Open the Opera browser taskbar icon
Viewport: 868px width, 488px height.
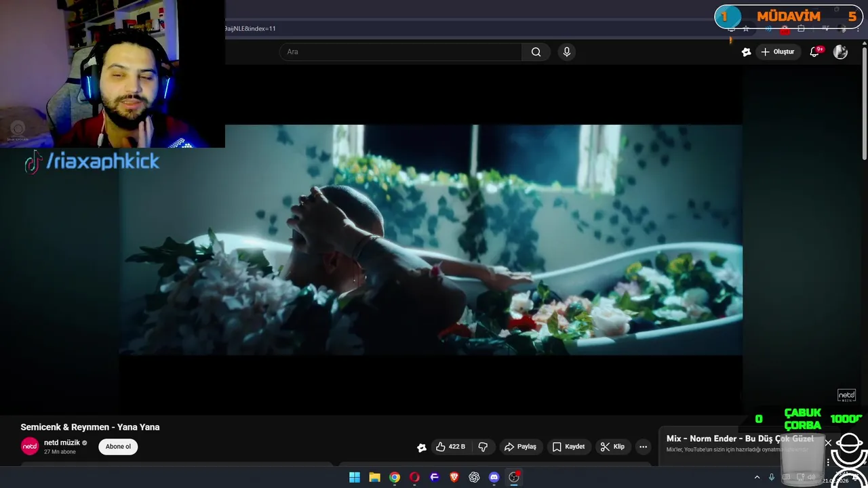414,477
